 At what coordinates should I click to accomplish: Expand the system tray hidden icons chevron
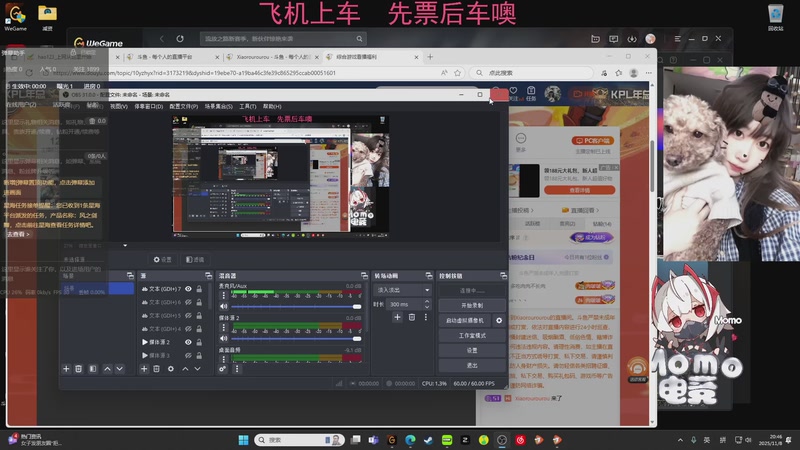tap(680, 440)
